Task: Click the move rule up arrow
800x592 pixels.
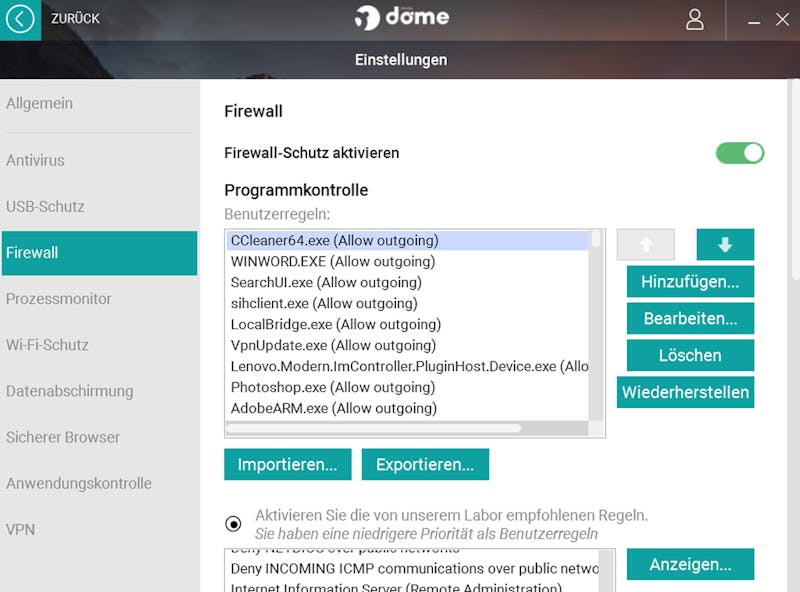Action: [646, 244]
